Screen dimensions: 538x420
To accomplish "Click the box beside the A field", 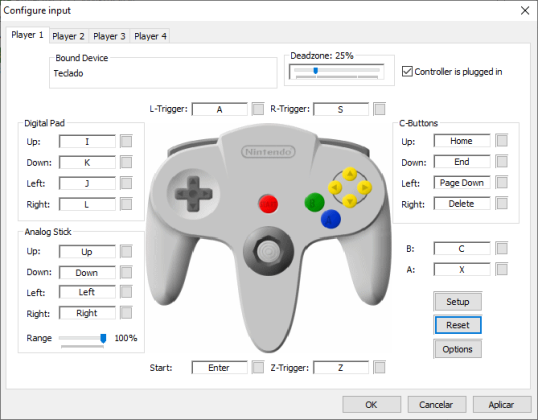I will pyautogui.click(x=502, y=269).
